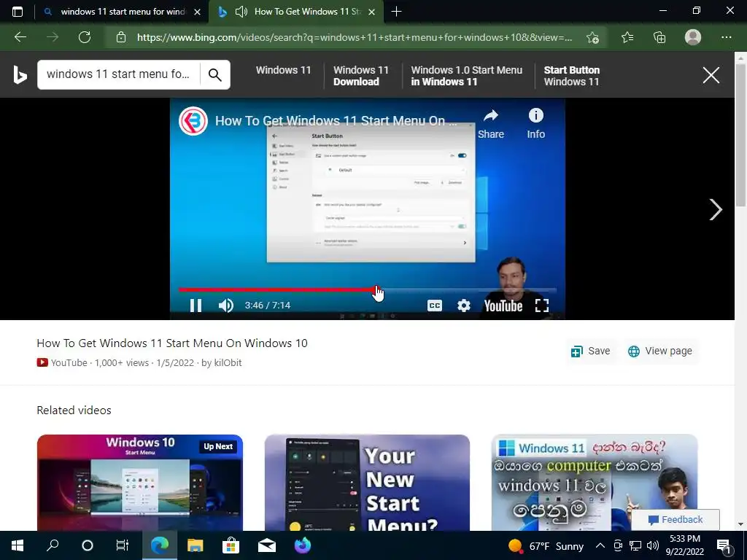Go back in browser
The image size is (747, 560).
20,37
